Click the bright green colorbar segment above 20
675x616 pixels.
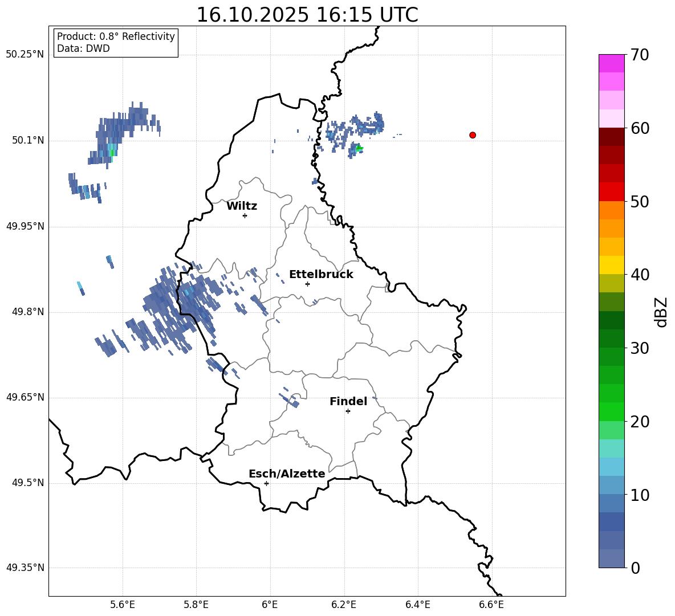611,411
